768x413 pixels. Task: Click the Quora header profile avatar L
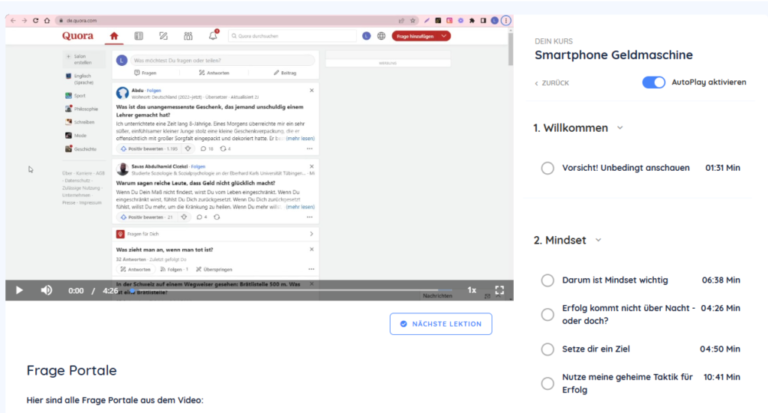(366, 36)
